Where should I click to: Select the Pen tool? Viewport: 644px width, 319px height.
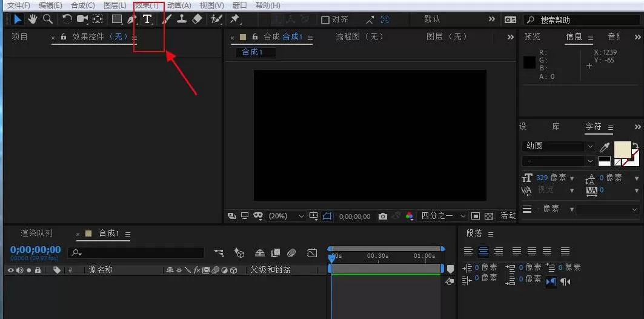[131, 19]
